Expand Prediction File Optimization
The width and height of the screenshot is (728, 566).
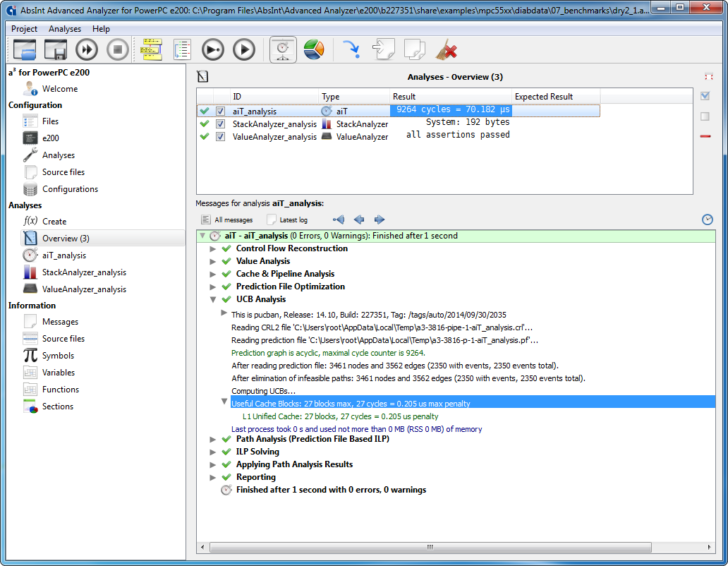[x=212, y=287]
